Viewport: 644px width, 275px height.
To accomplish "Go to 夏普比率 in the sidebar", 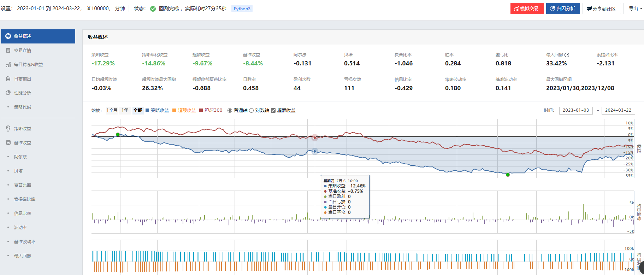I will point(23,185).
